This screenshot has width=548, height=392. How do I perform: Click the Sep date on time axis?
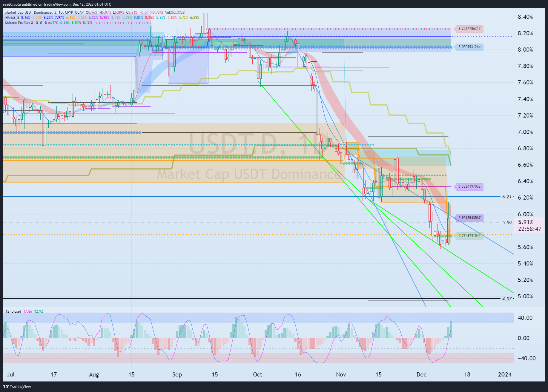[177, 374]
